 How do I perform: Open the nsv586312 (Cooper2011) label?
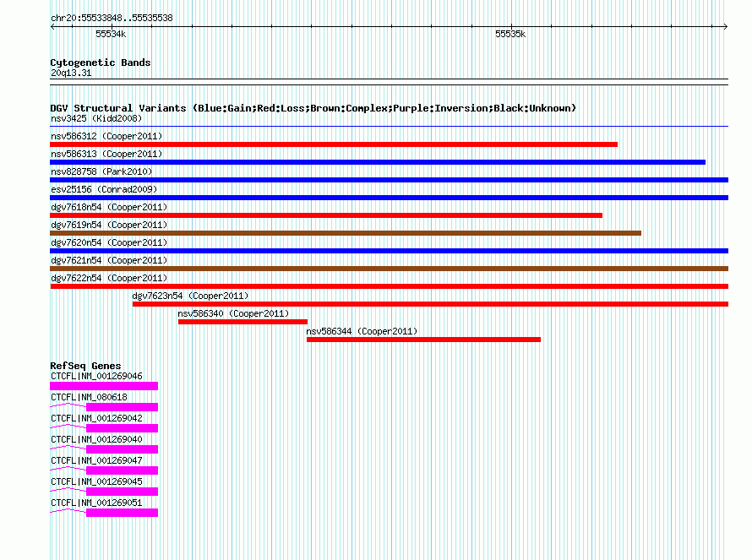point(106,136)
